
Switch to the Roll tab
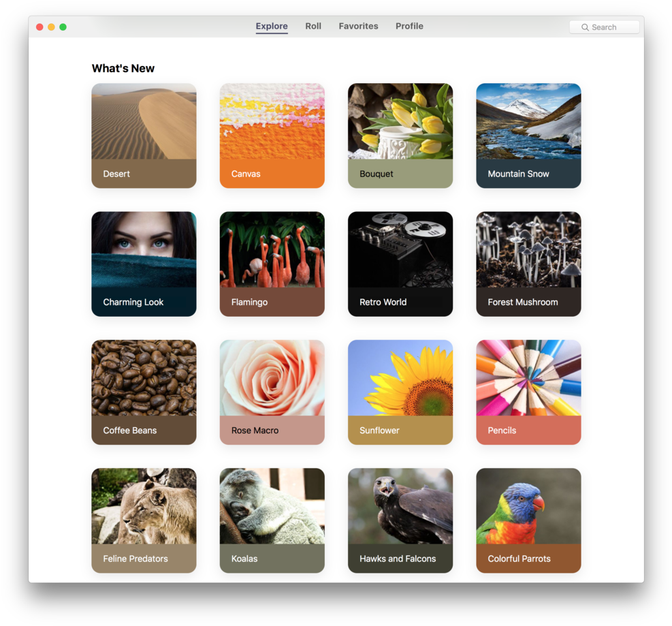click(x=313, y=26)
